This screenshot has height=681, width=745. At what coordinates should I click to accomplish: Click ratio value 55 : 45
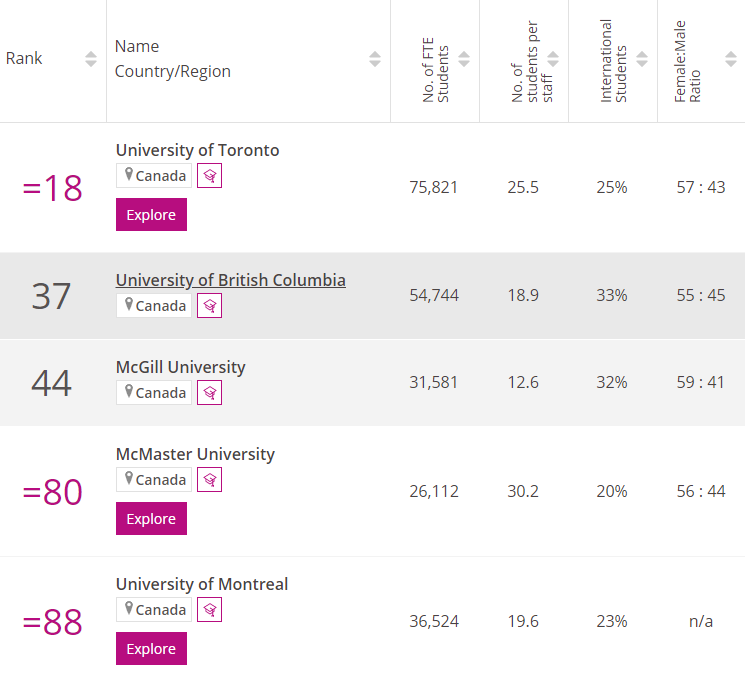point(701,296)
